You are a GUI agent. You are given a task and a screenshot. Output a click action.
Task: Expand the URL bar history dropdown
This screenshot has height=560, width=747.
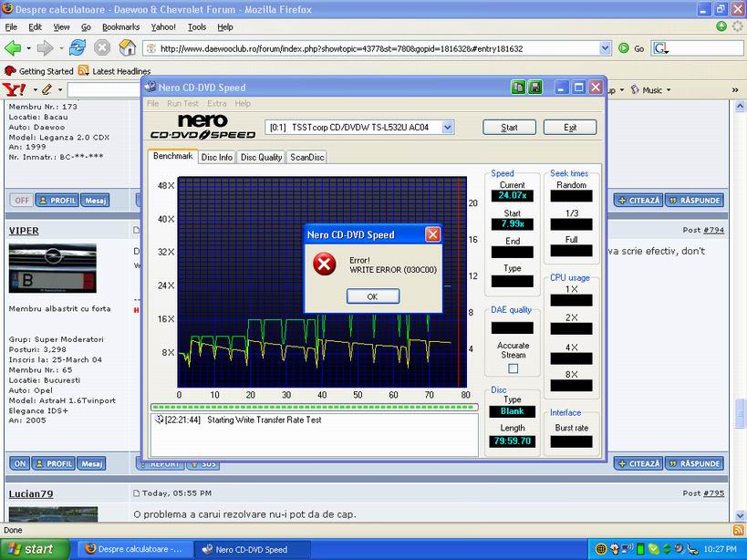[605, 48]
